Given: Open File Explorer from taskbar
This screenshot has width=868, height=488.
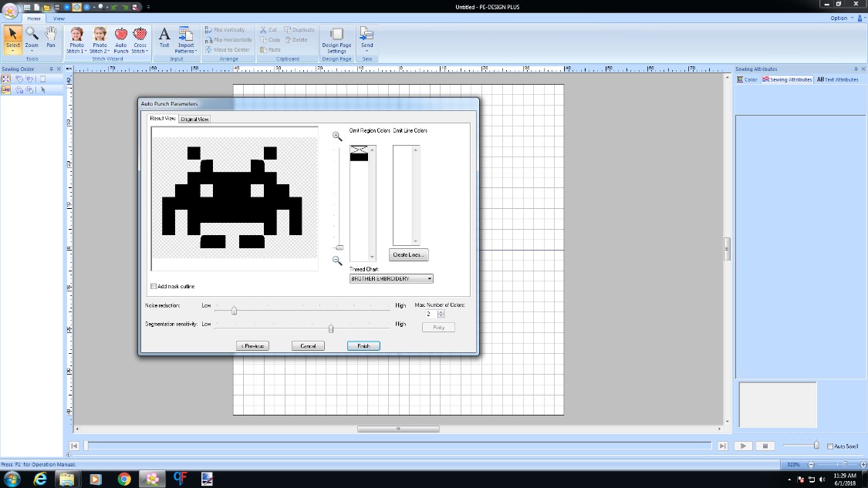Looking at the screenshot, I should [x=67, y=480].
